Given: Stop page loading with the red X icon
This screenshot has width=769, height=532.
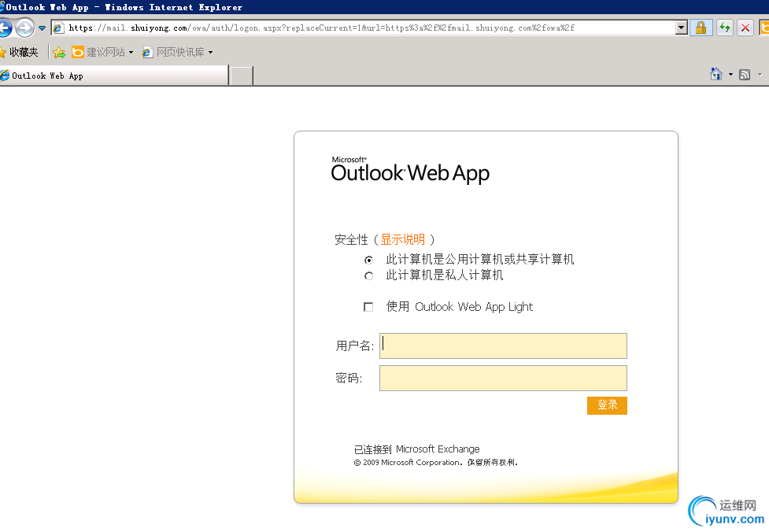Looking at the screenshot, I should (x=745, y=27).
